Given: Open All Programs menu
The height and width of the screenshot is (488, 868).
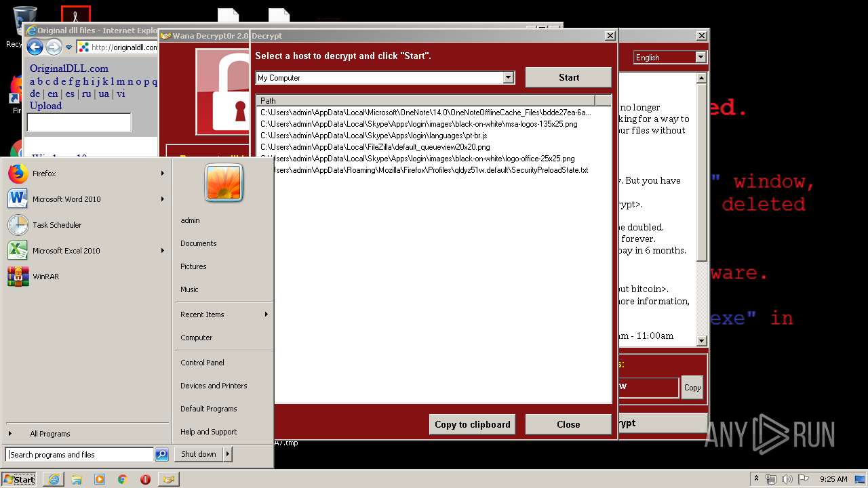Looking at the screenshot, I should [x=50, y=434].
